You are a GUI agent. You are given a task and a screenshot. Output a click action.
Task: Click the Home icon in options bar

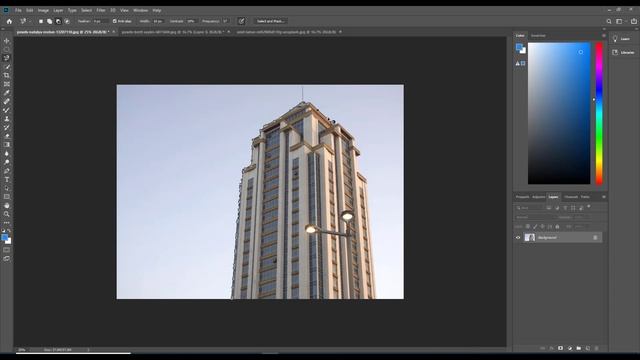coord(9,21)
